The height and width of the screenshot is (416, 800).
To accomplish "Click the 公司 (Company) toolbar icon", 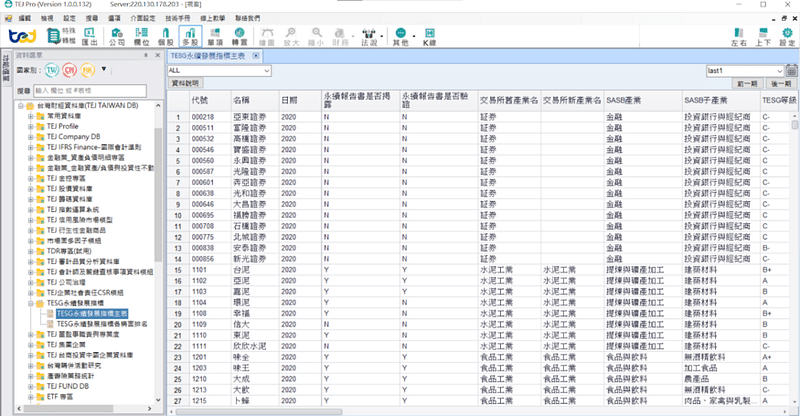I will pos(116,38).
